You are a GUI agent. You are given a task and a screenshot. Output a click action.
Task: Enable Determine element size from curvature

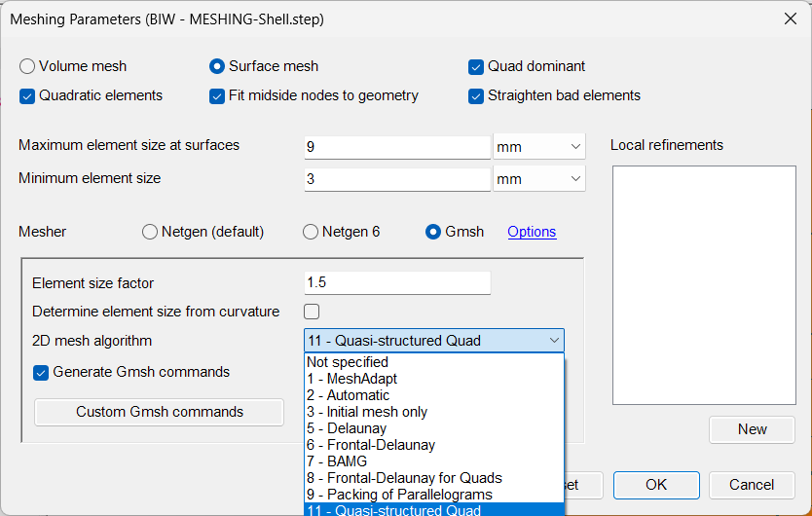pos(312,312)
